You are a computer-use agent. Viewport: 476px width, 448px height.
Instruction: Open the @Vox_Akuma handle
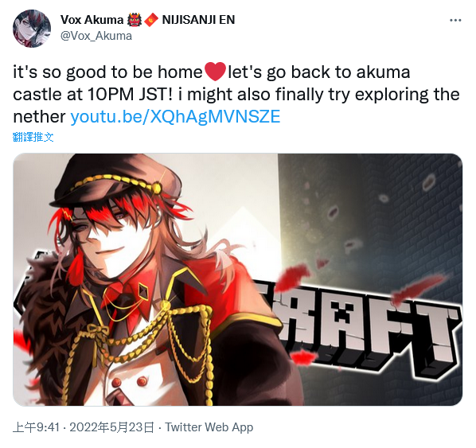point(96,36)
